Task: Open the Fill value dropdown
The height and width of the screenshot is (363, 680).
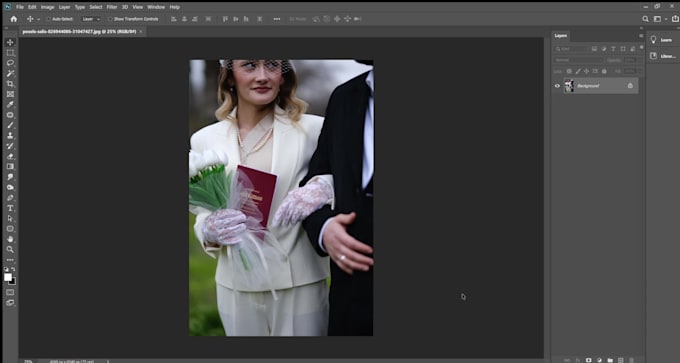Action: (630, 71)
